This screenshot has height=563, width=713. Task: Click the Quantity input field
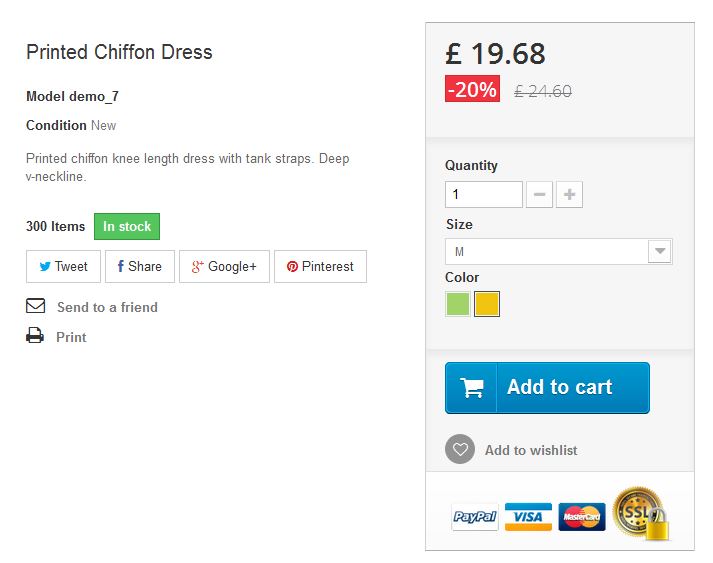(x=483, y=195)
